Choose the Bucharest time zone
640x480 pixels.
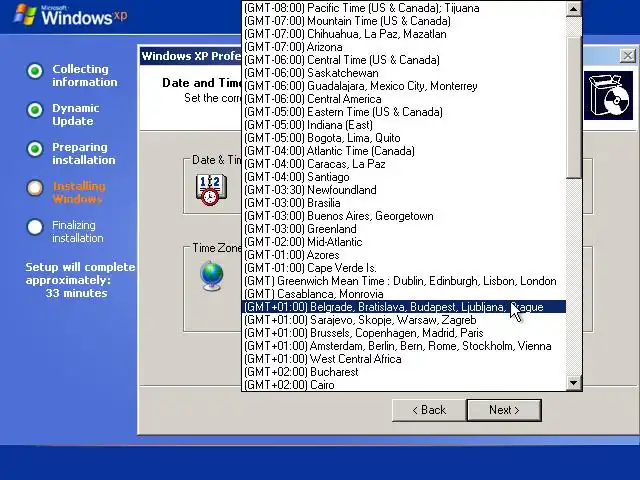[404, 372]
